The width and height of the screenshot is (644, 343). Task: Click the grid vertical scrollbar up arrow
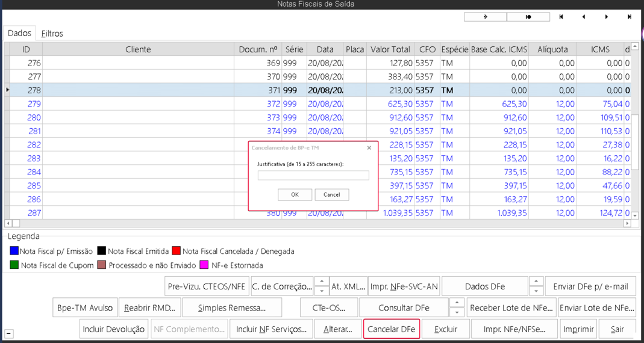click(x=635, y=46)
